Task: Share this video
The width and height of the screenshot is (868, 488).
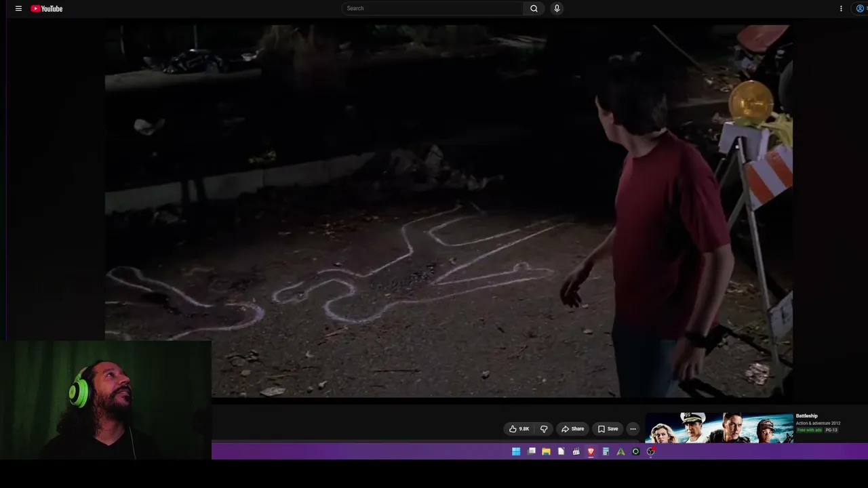Action: point(572,429)
